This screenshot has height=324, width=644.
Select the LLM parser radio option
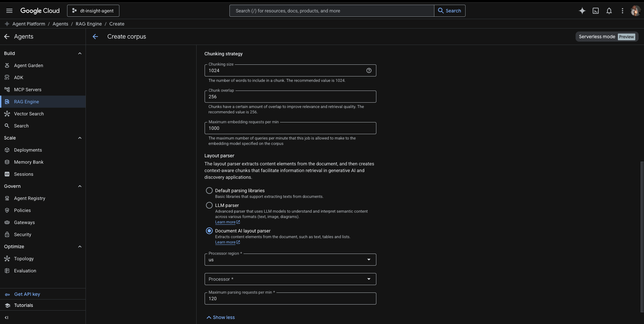tap(209, 205)
